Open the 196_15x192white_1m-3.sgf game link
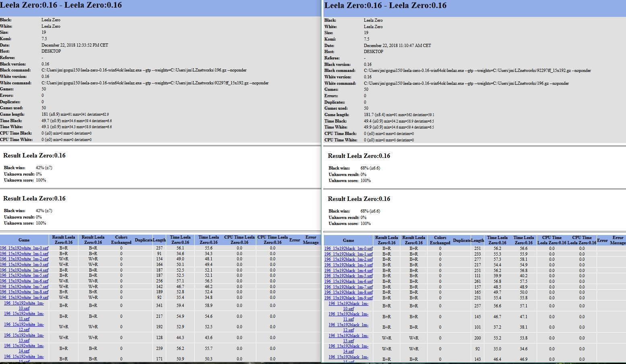626x364 pixels. click(24, 265)
